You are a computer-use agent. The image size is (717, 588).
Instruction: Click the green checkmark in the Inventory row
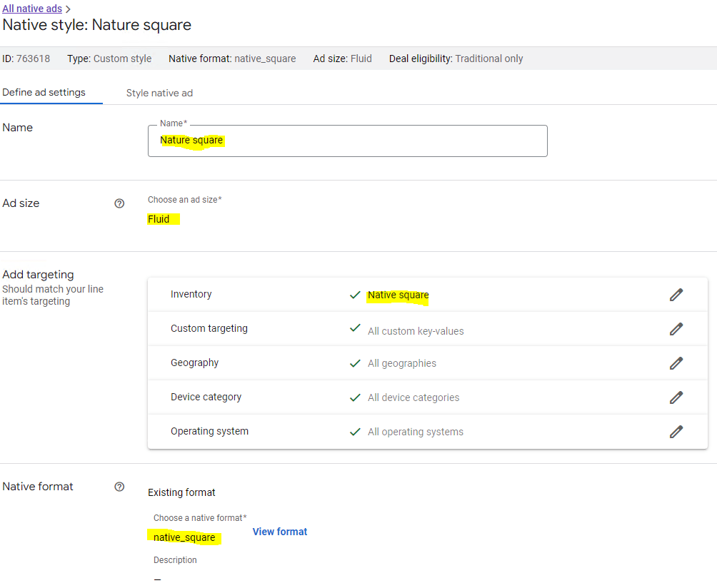pyautogui.click(x=355, y=295)
